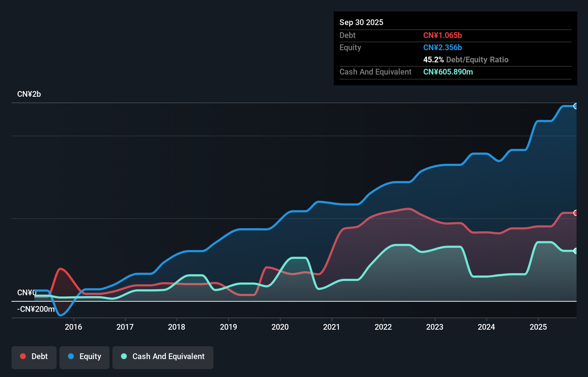
Task: Click the red Debt legend dot icon
Action: tap(23, 356)
